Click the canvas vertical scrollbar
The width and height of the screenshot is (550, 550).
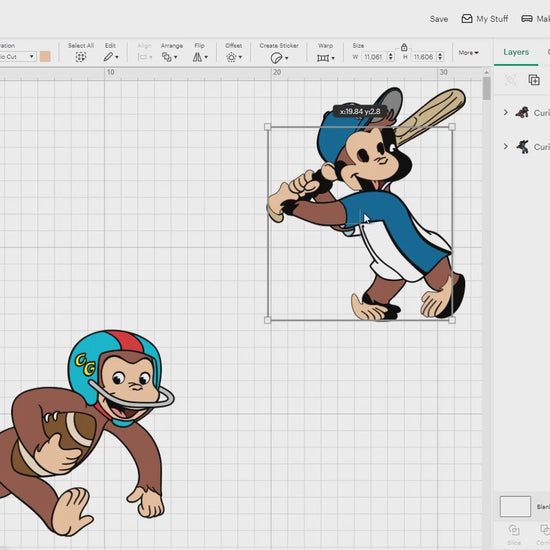pyautogui.click(x=487, y=88)
